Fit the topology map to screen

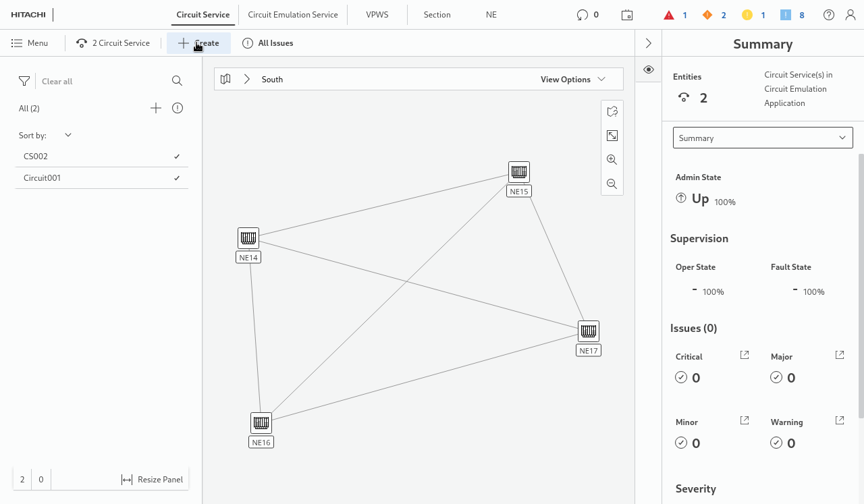[612, 136]
